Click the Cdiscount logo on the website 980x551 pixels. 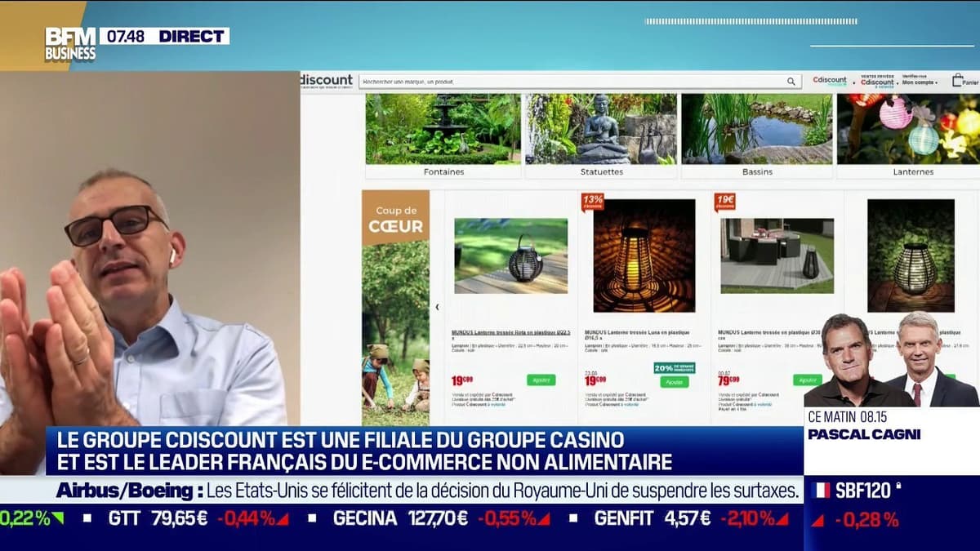coord(327,81)
